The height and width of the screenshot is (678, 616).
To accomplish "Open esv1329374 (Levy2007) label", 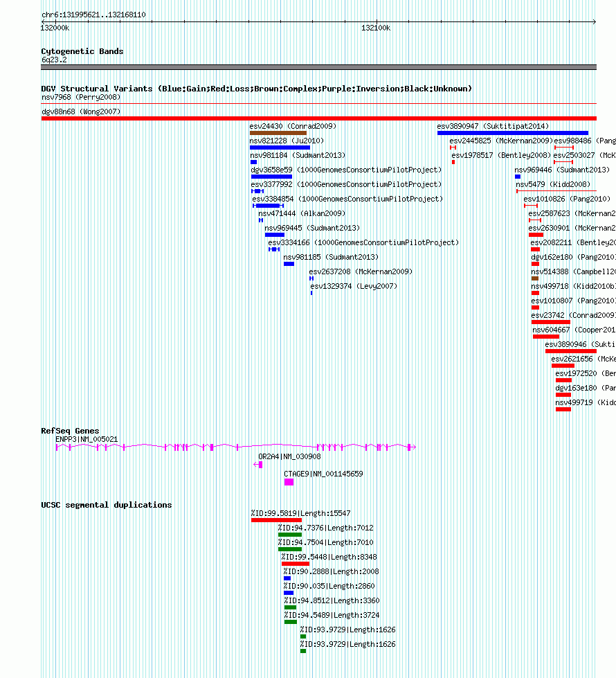I will (354, 286).
